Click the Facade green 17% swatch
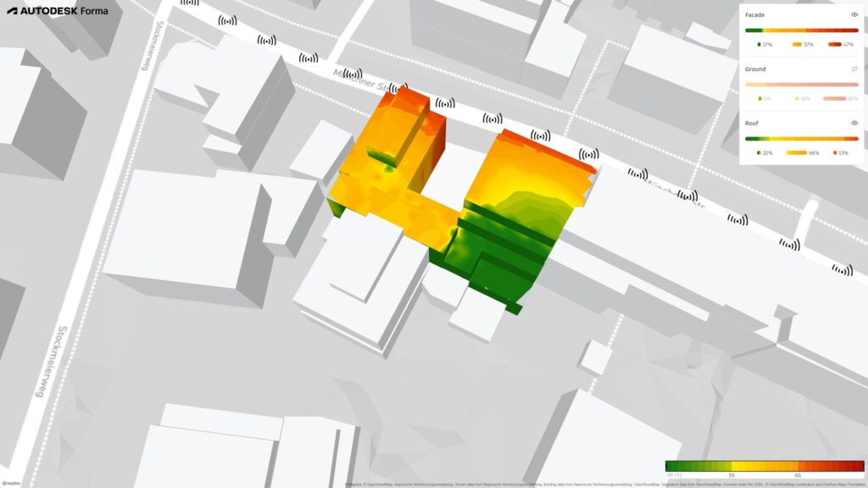This screenshot has width=868, height=488. [759, 44]
